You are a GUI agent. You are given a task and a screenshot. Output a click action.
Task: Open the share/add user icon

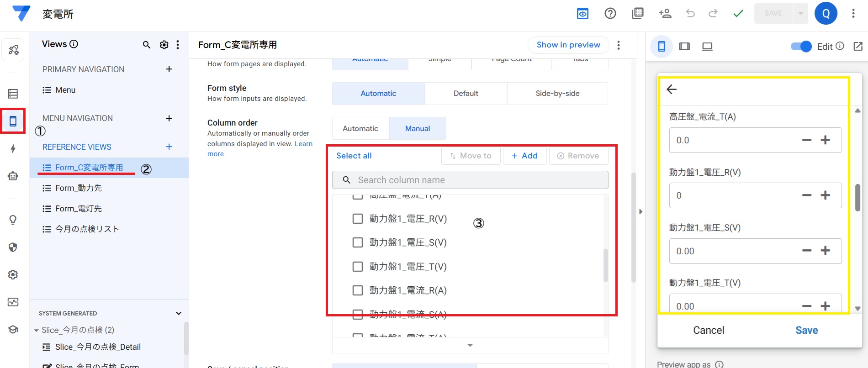click(x=665, y=13)
